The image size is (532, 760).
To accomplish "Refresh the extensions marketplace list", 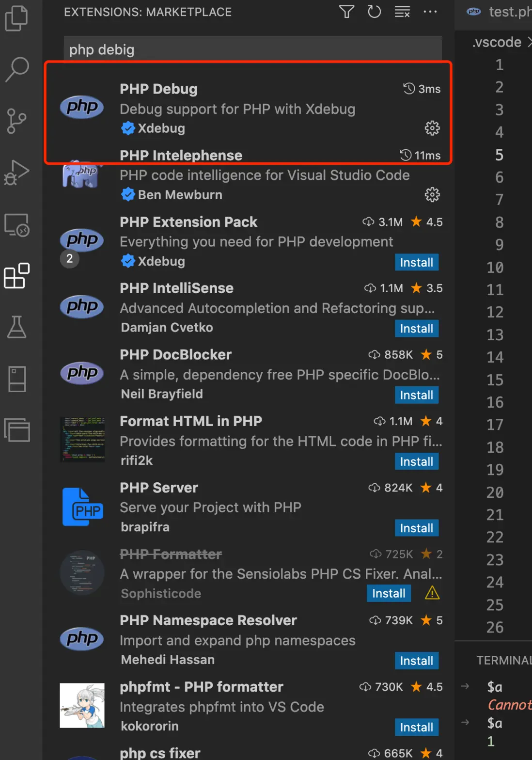I will point(374,12).
